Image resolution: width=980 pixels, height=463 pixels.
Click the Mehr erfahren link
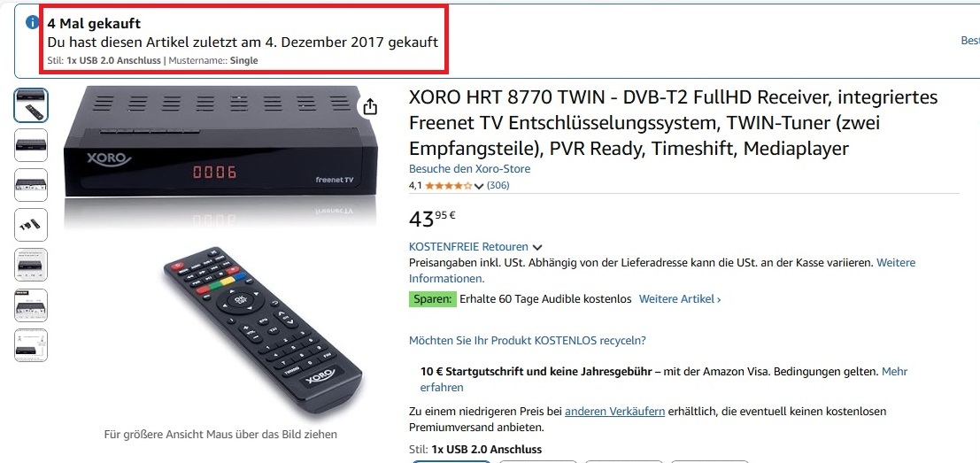point(664,379)
